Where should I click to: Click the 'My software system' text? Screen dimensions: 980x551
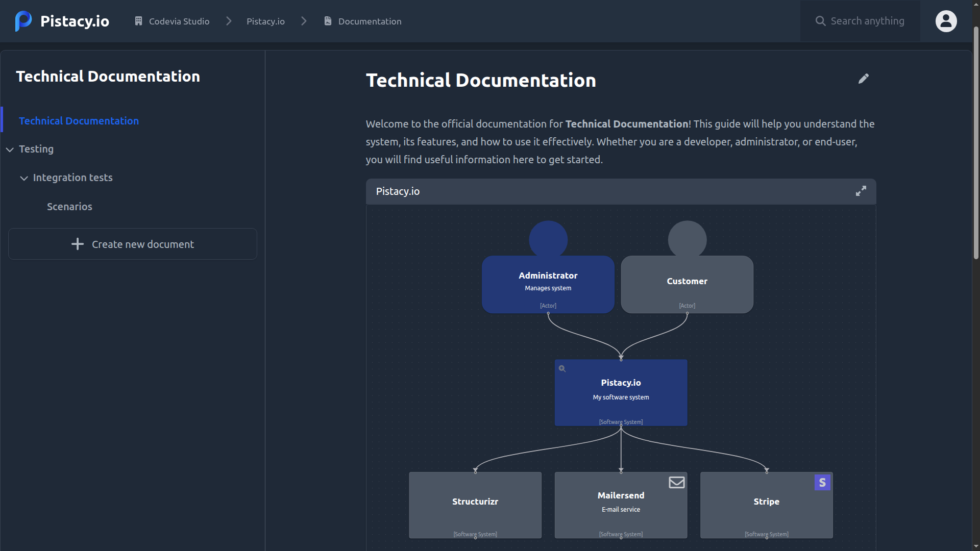tap(621, 397)
